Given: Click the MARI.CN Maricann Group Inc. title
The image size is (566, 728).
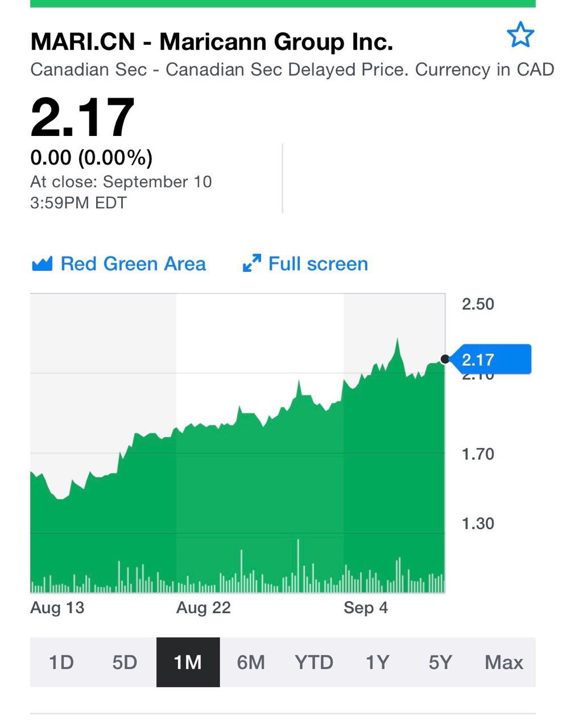Looking at the screenshot, I should tap(212, 42).
